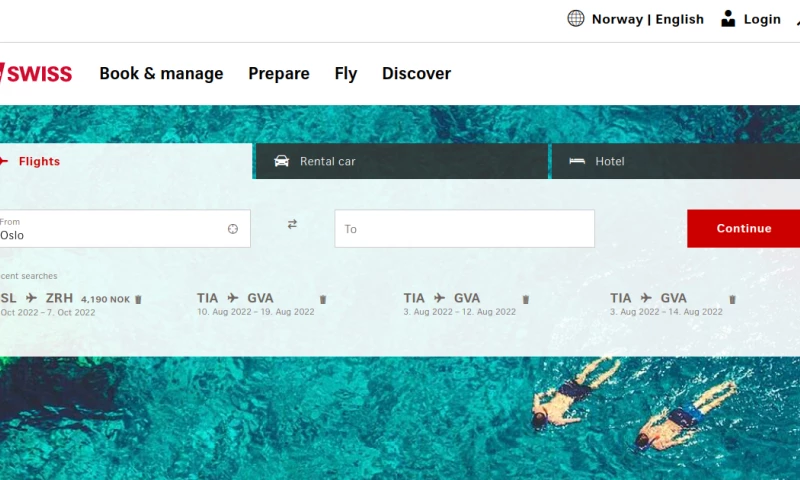Open Norway | English region selector
800x480 pixels.
647,19
